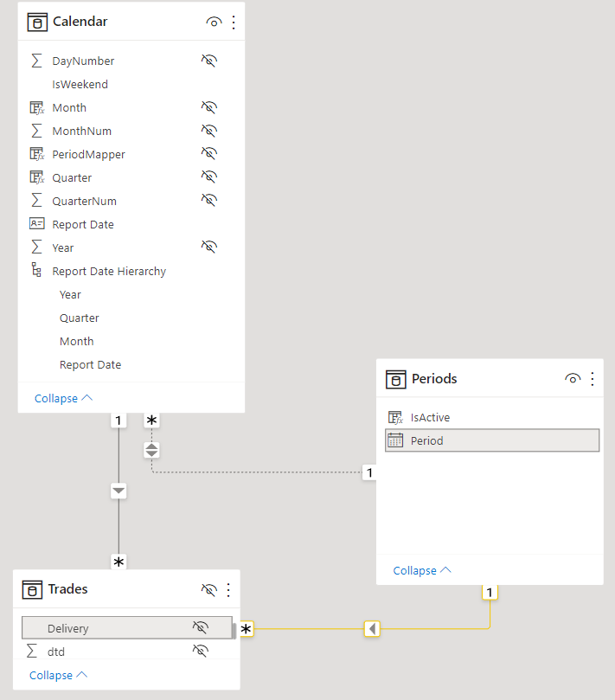Click sigma icon next to dtd
Screen dimensions: 615x700
coord(32,651)
